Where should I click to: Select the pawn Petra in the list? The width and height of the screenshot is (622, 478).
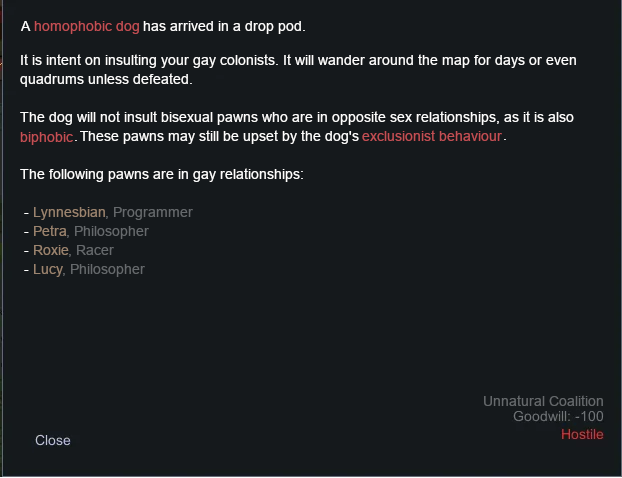(x=49, y=231)
